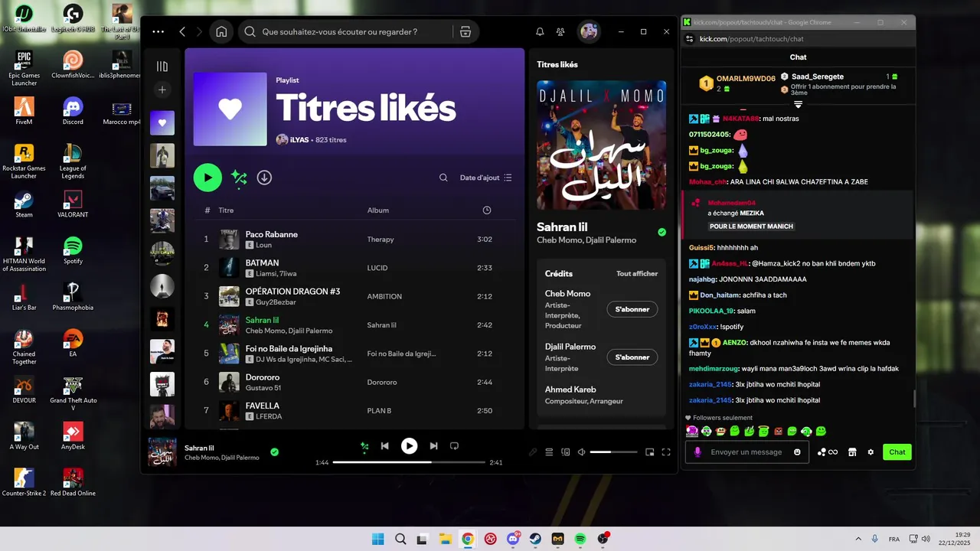Open the Date d'ajout sort dropdown
Image resolution: width=980 pixels, height=551 pixels.
click(486, 178)
